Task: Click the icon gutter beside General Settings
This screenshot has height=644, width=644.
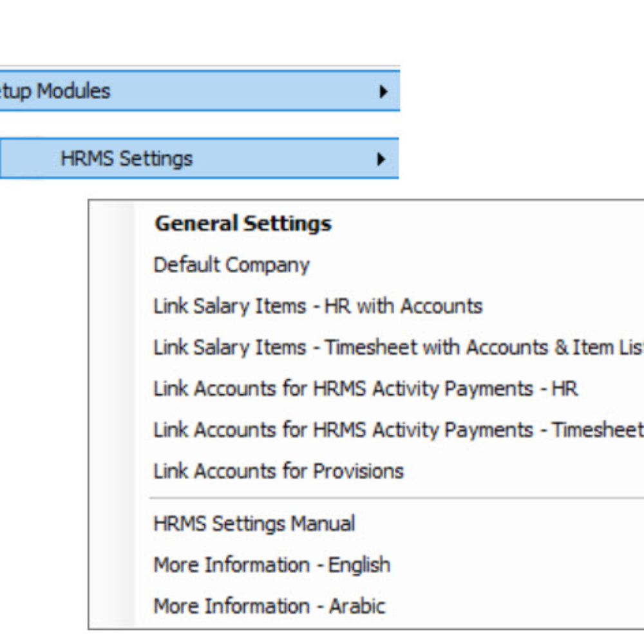Action: click(x=111, y=223)
